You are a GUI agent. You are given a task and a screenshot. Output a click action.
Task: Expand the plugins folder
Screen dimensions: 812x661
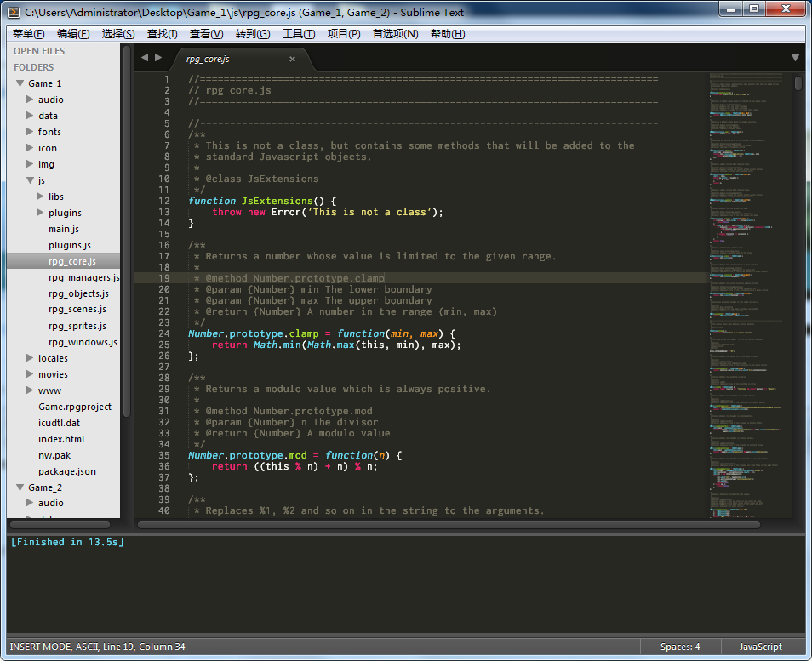40,212
